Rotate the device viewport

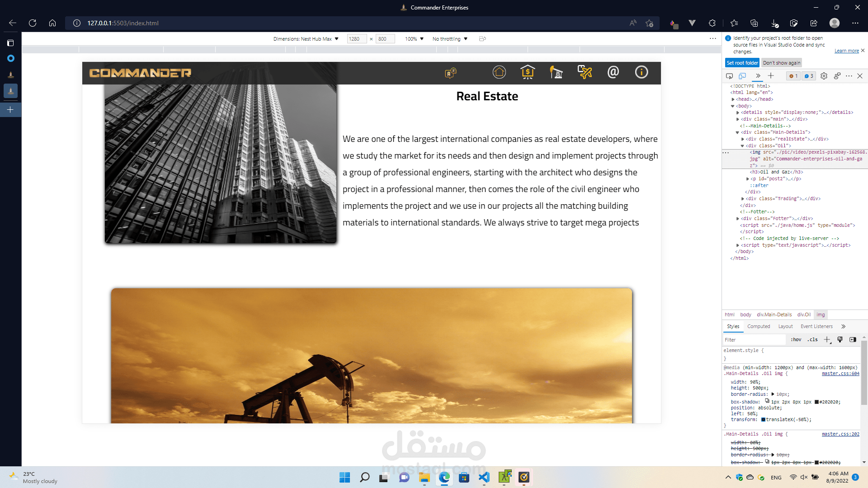[x=482, y=39]
